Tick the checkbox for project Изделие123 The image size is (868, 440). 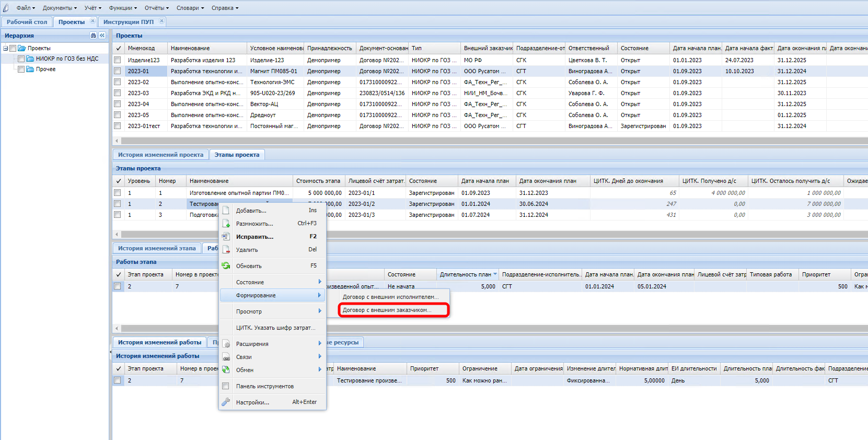(x=118, y=60)
